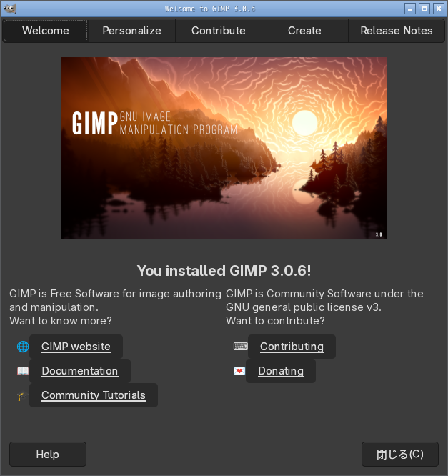The width and height of the screenshot is (448, 476).
Task: Switch to the Create tab
Action: [x=304, y=31]
